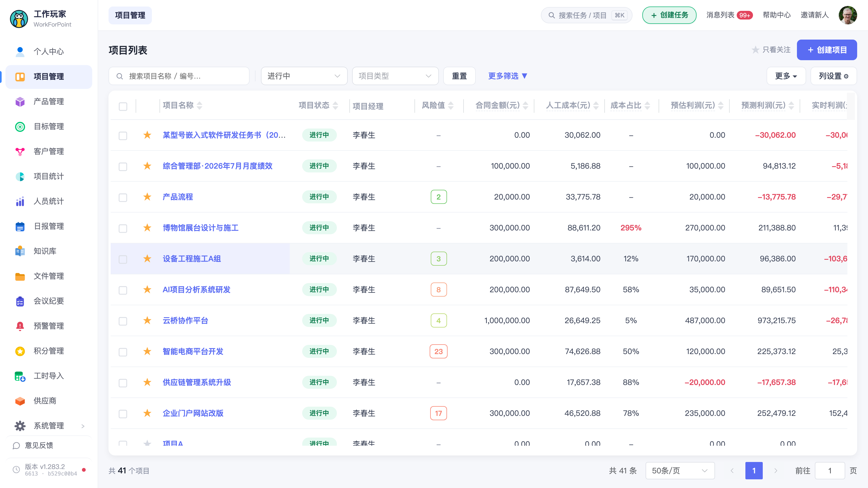Go to 目标管理 sidebar item
The image size is (868, 488).
(49, 126)
